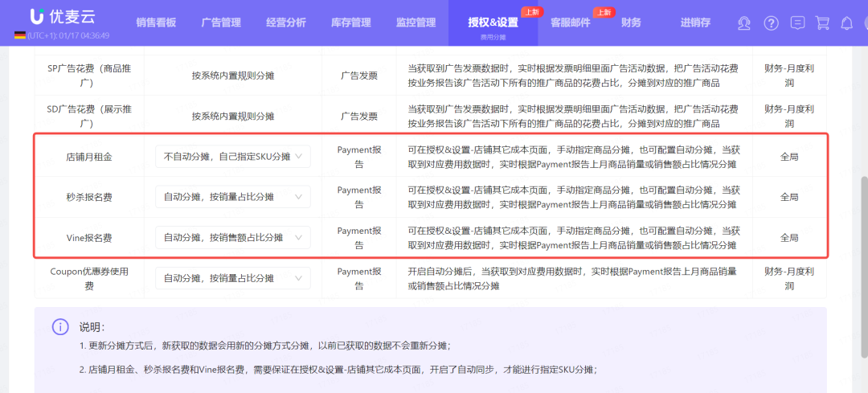Expand the 秒杀报名费 allocation dropdown
Image resolution: width=868 pixels, height=393 pixels.
232,197
